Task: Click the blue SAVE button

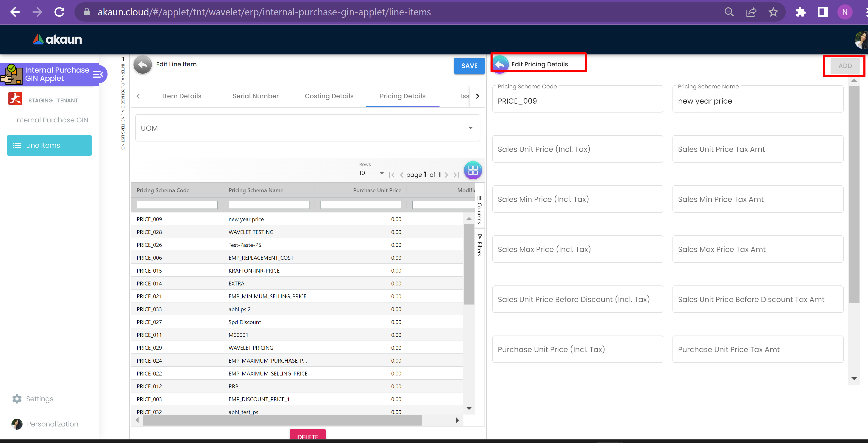Action: (x=469, y=66)
